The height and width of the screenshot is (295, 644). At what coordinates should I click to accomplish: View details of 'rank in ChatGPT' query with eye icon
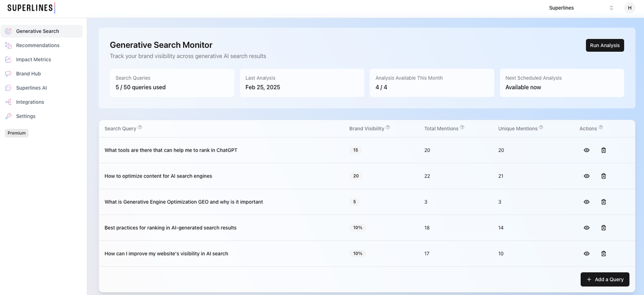[x=587, y=150]
